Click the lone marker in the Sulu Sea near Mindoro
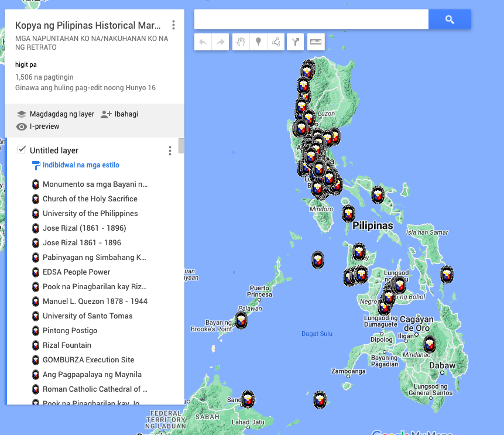The image size is (504, 435). 318,260
